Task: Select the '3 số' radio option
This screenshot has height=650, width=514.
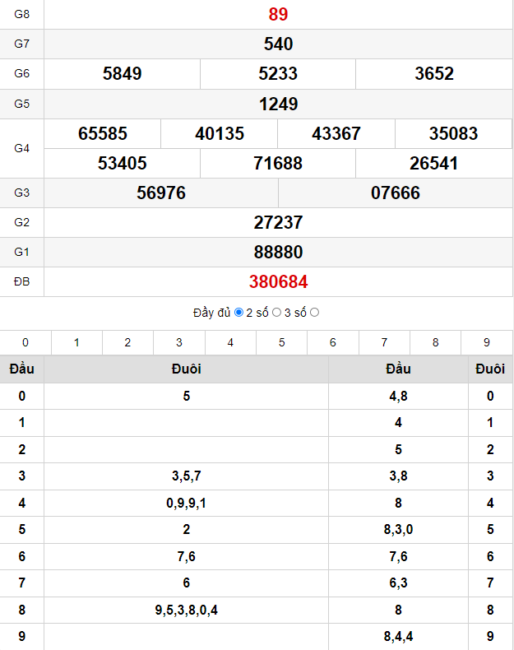Action: pyautogui.click(x=315, y=313)
